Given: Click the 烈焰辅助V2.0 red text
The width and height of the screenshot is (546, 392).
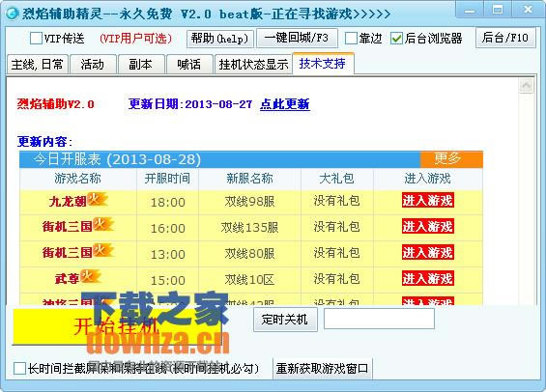Looking at the screenshot, I should pyautogui.click(x=56, y=104).
